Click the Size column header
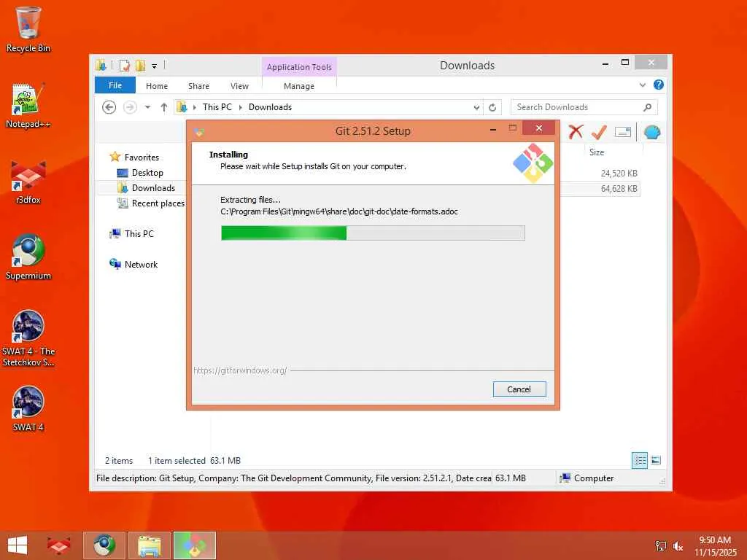The height and width of the screenshot is (560, 747). coord(597,152)
